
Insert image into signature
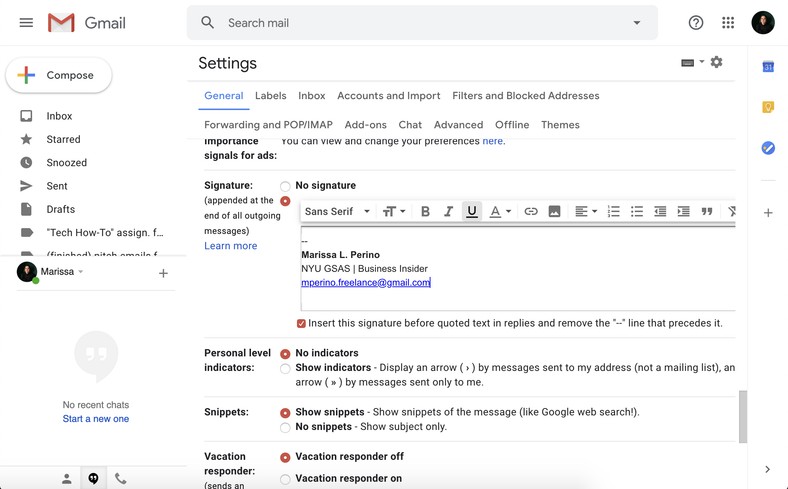[x=554, y=212]
